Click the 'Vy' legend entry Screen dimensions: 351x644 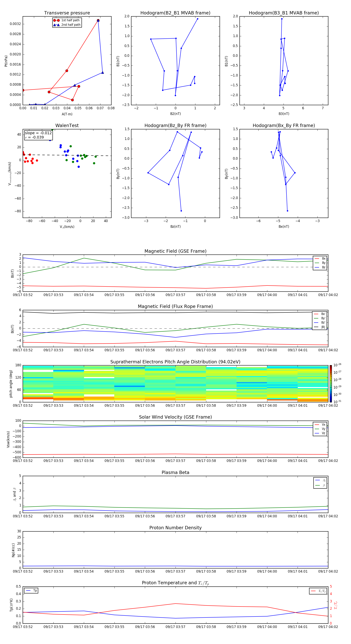320,429
